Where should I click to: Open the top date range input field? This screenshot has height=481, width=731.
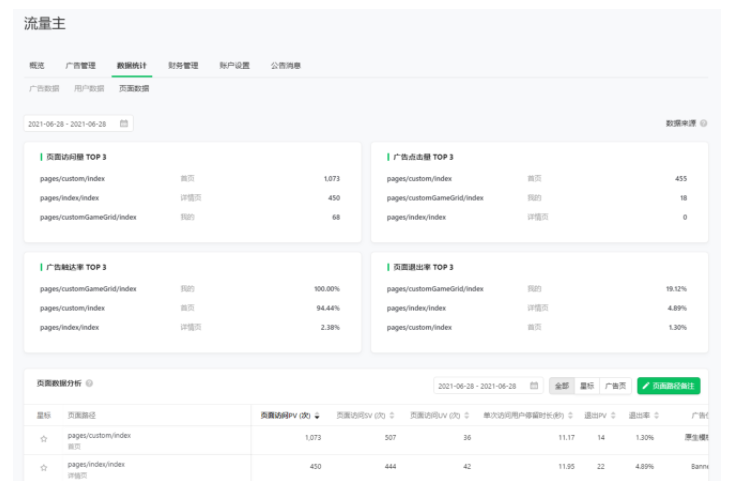68,124
